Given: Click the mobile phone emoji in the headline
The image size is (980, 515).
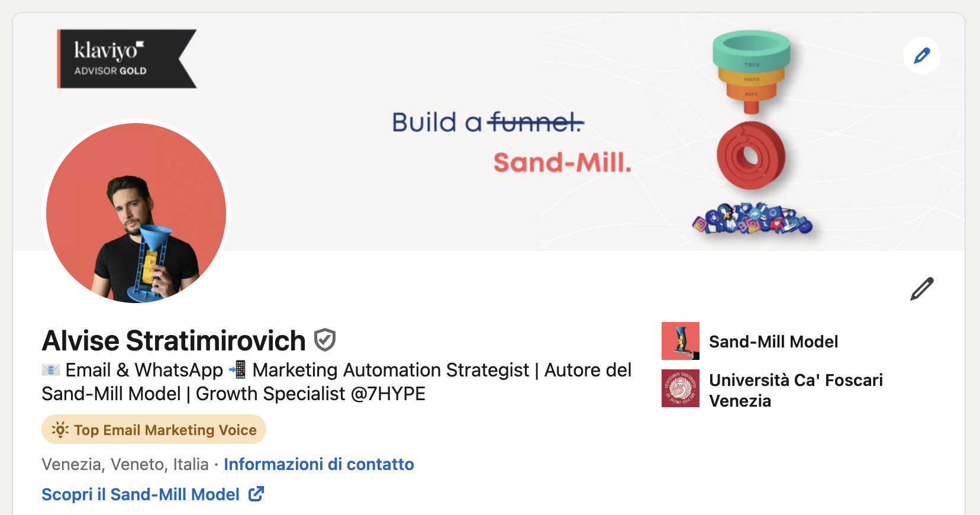Looking at the screenshot, I should 238,370.
